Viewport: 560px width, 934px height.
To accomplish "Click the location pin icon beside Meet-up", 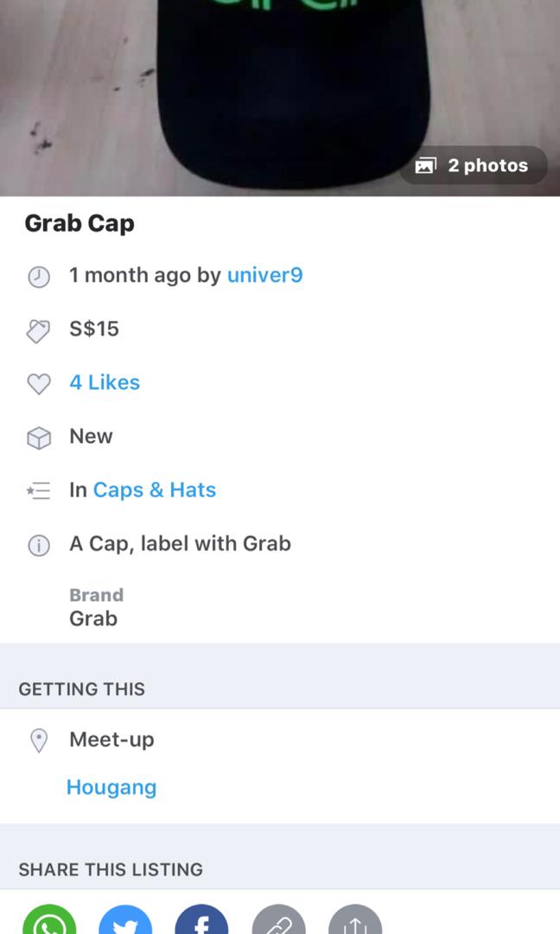I will pyautogui.click(x=39, y=741).
